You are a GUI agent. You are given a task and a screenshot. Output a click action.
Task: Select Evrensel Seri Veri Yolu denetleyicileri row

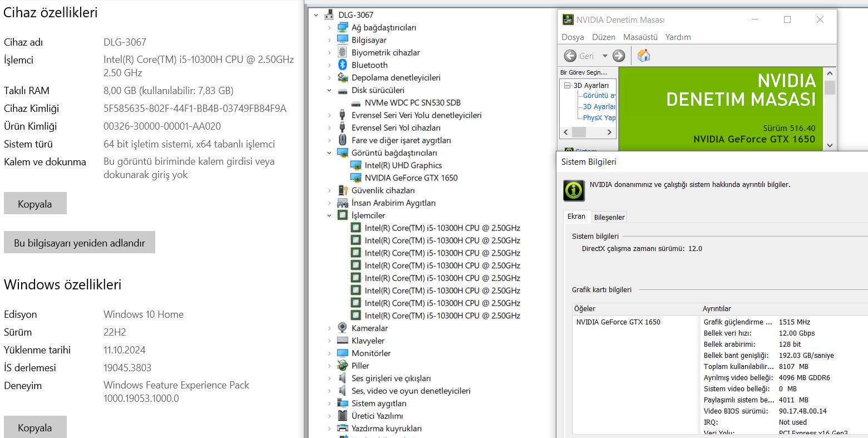click(x=417, y=115)
